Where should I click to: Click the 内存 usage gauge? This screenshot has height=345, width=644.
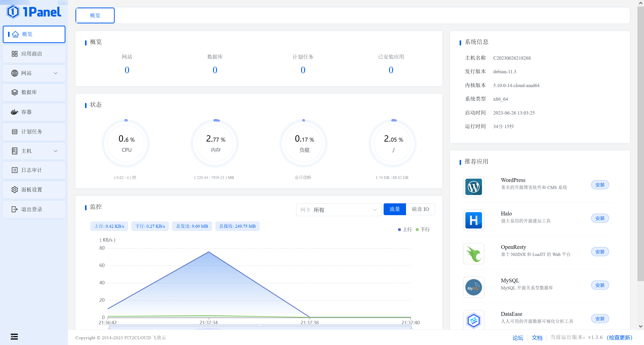(x=215, y=143)
